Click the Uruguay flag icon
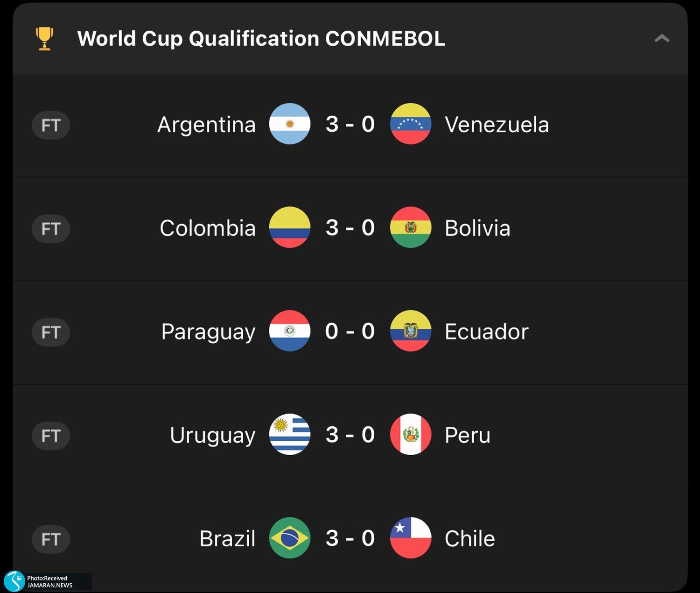The height and width of the screenshot is (593, 700). [x=289, y=434]
